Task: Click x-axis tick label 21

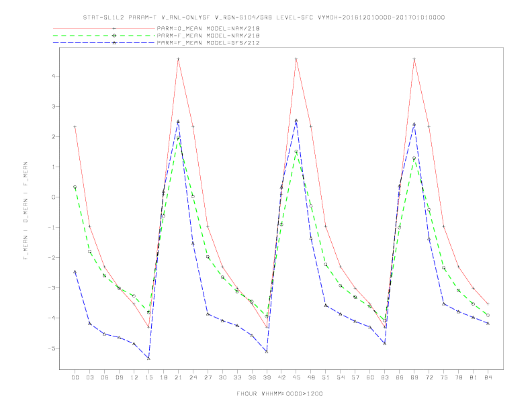Action: pos(178,377)
